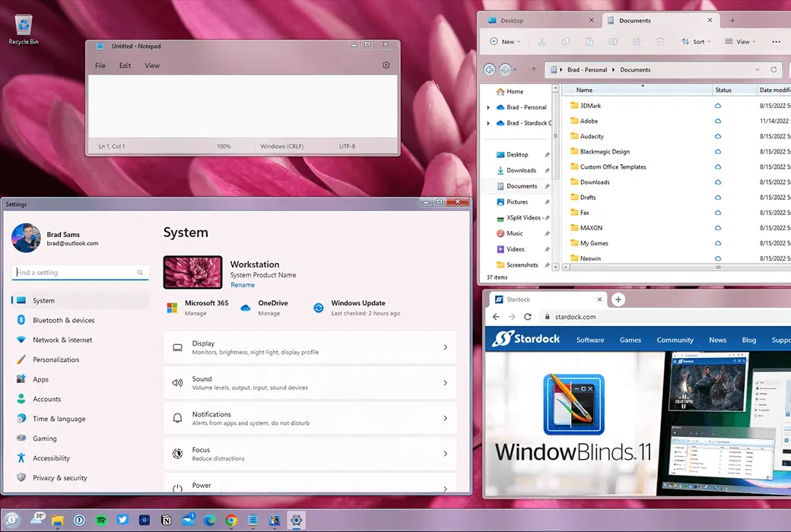
Task: Select Games in Stardock site menu
Action: point(630,340)
